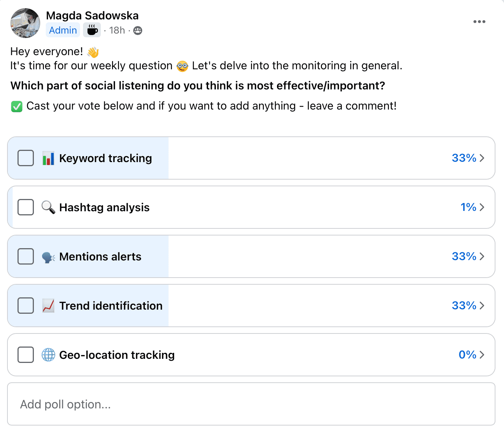504x430 pixels.
Task: Click the globe emoji on Geo-location tracking
Action: point(48,355)
